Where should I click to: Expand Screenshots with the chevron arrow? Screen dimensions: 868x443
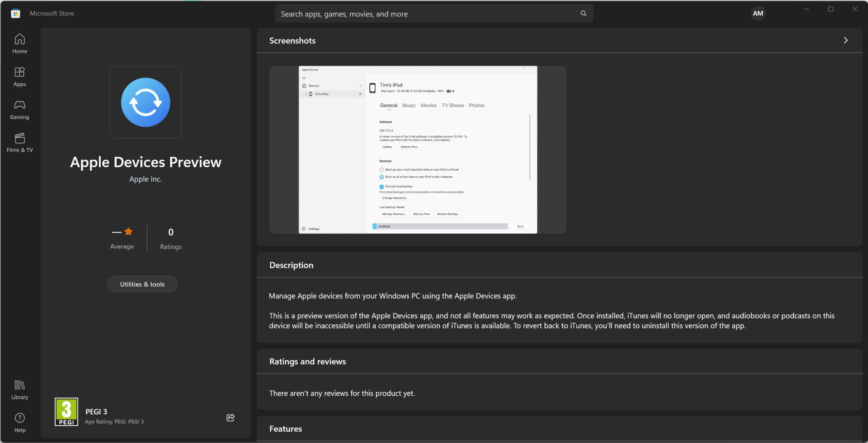(x=845, y=40)
